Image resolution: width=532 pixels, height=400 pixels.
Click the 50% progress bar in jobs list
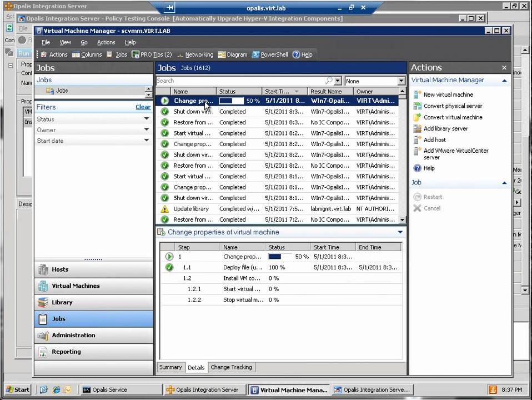click(231, 101)
